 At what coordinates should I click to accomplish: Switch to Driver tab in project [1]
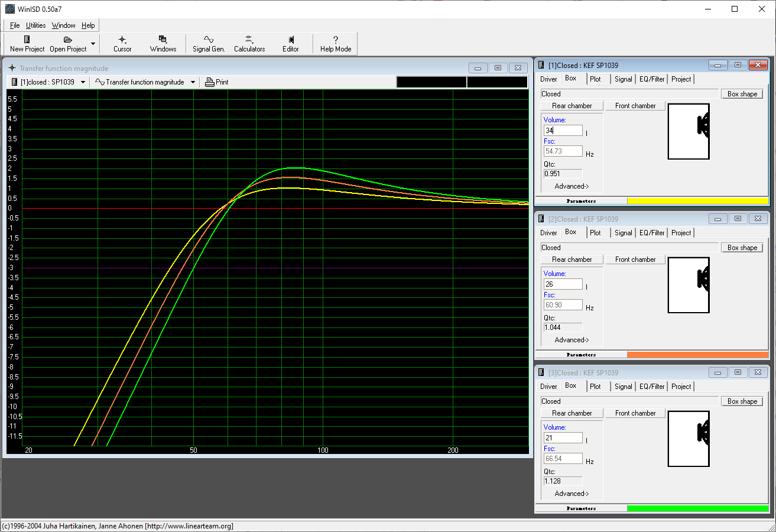[548, 79]
